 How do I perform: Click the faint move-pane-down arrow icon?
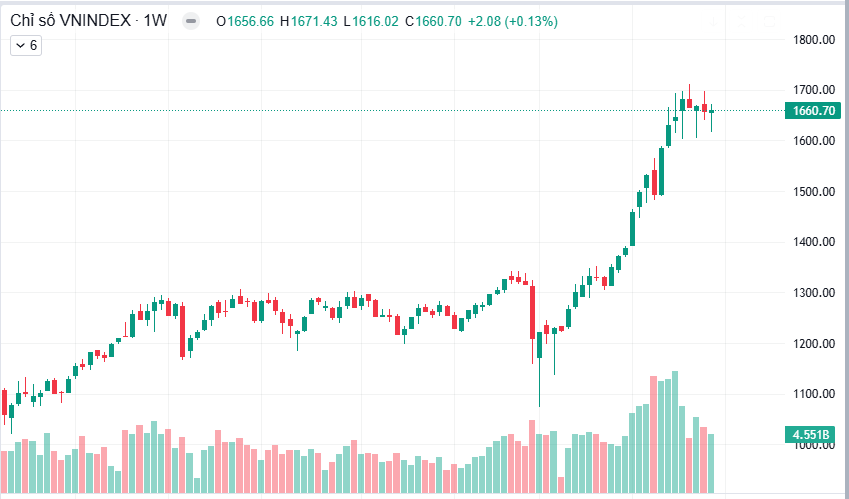click(714, 22)
